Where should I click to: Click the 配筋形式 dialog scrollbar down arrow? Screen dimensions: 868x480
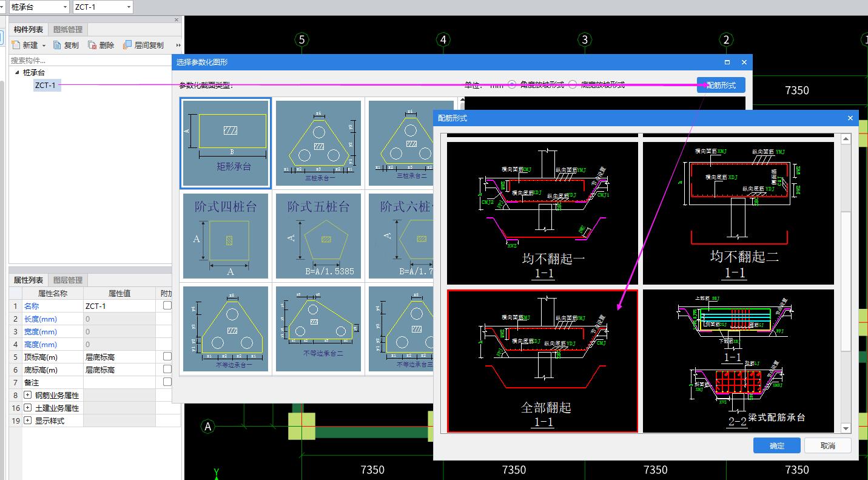point(846,428)
